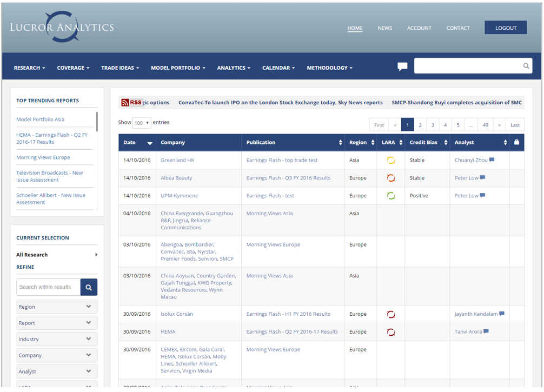This screenshot has height=392, width=544.
Task: Click the search within results magnifier button
Action: (x=89, y=287)
